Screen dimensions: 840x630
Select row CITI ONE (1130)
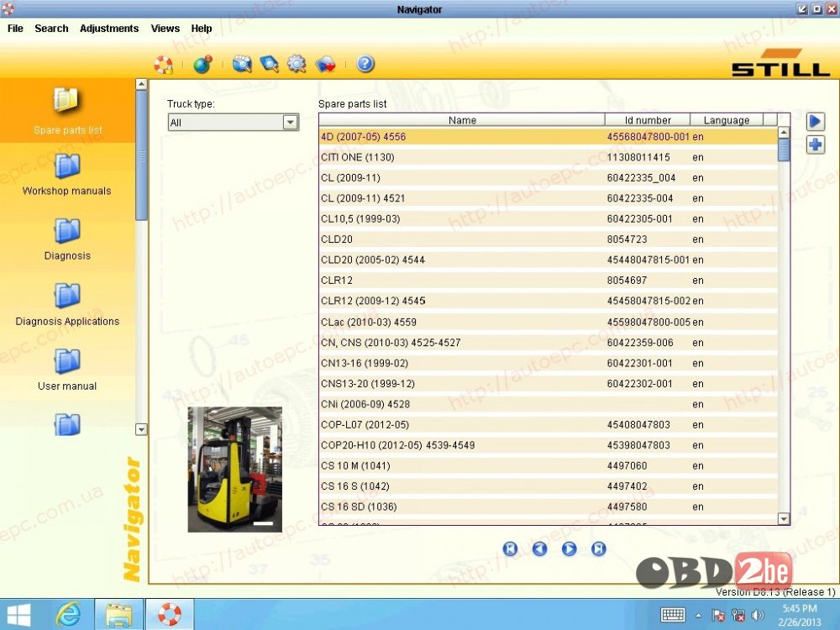[x=548, y=157]
